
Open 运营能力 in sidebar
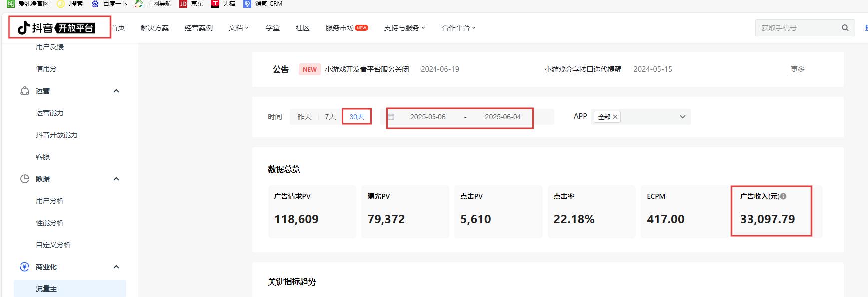coord(50,113)
